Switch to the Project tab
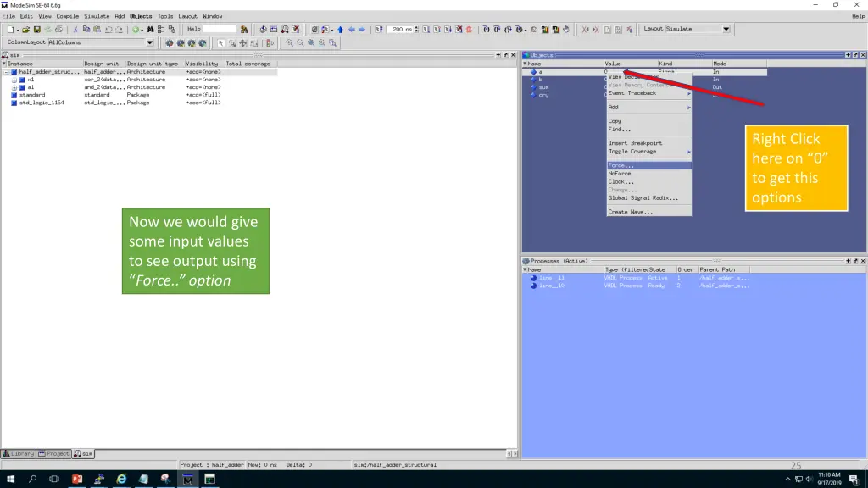 53,454
